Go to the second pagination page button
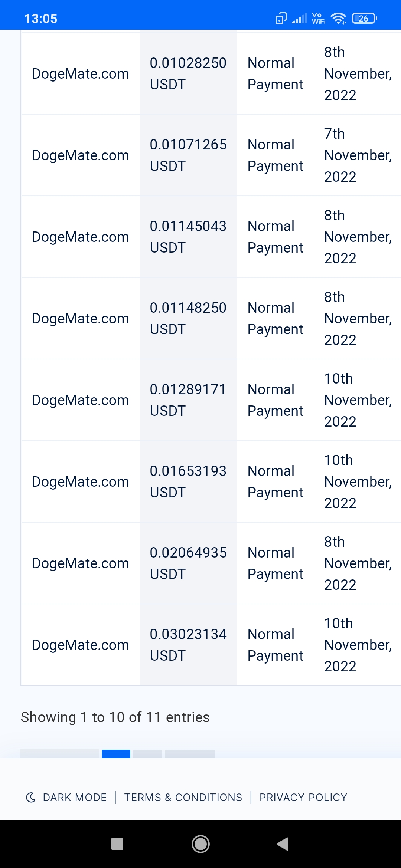401x868 pixels. click(147, 754)
